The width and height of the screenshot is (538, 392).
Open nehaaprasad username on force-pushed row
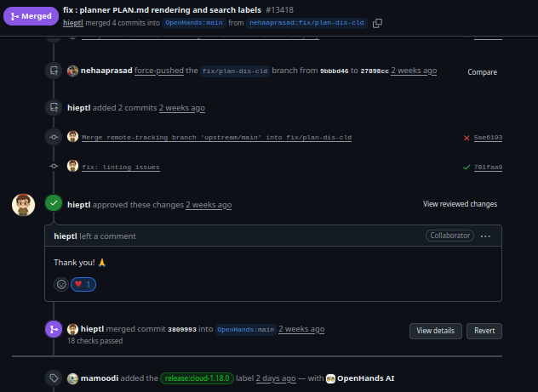(106, 71)
